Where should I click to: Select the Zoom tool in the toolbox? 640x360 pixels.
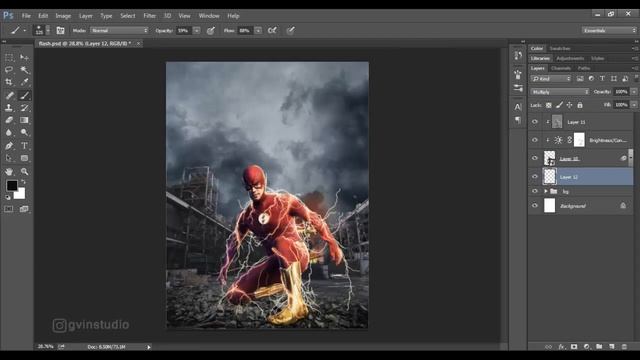coord(24,171)
